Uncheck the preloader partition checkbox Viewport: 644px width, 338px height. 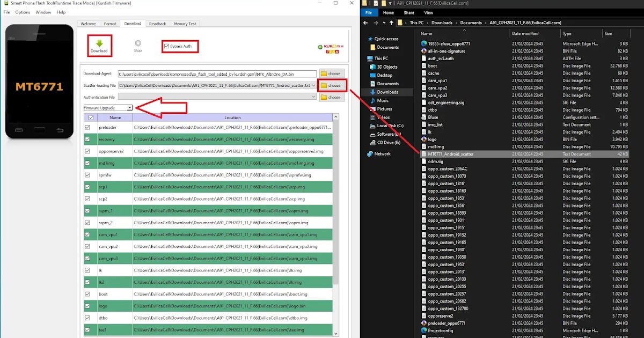click(88, 128)
